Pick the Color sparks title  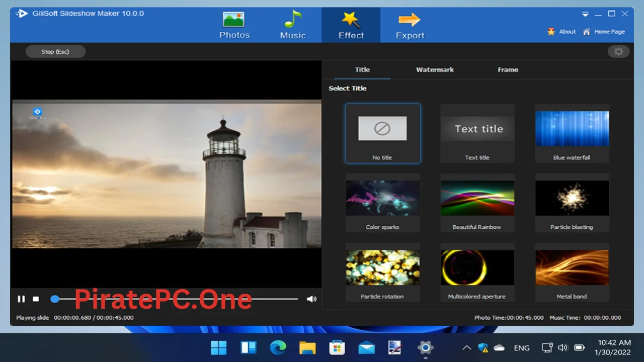(382, 203)
